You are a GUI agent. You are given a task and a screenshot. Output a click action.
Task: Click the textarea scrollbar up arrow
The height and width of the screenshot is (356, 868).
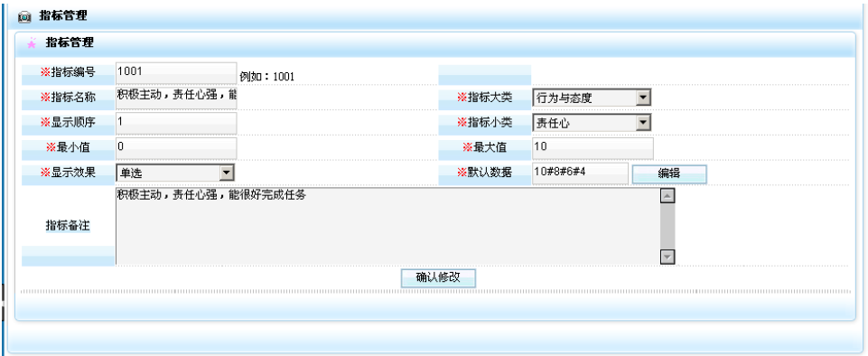(x=667, y=195)
